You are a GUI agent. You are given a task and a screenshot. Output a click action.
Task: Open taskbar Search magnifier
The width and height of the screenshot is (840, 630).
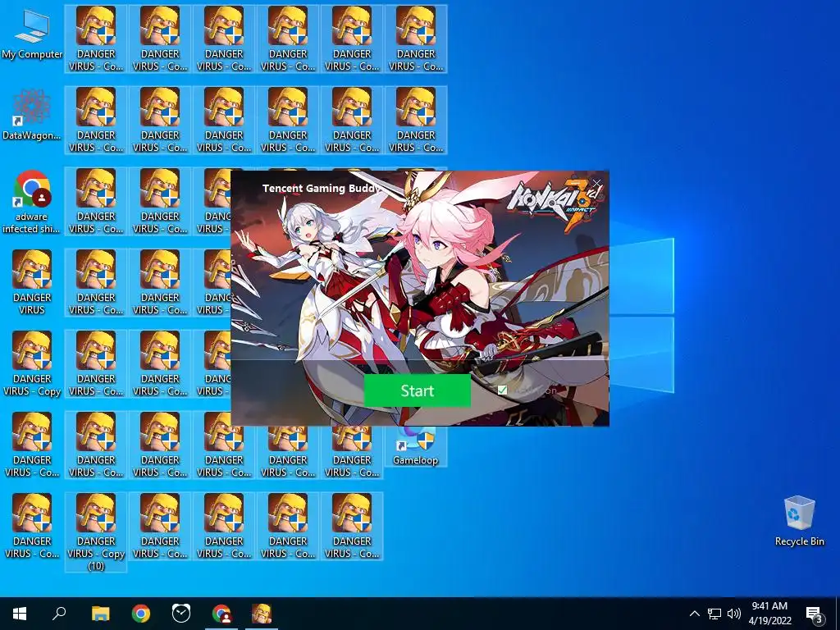coord(59,614)
